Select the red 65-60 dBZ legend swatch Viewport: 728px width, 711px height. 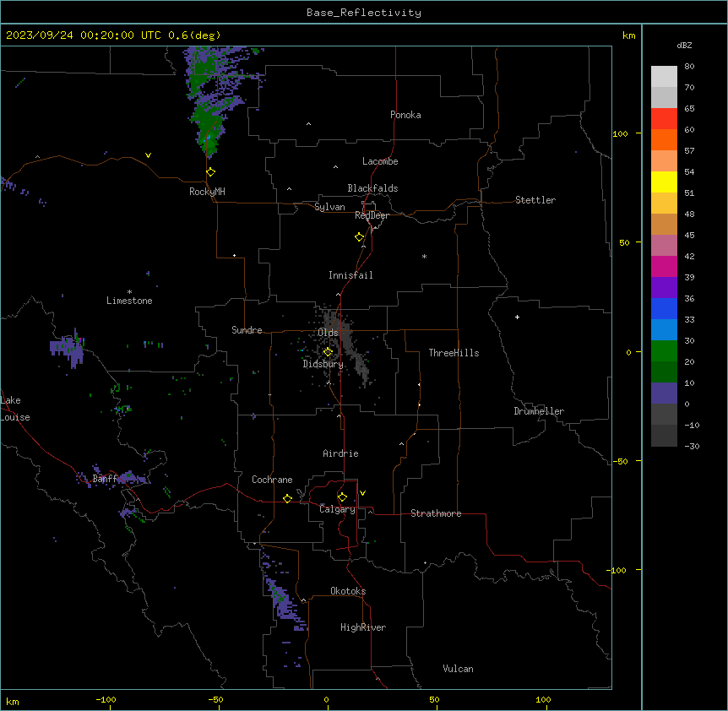click(x=664, y=118)
